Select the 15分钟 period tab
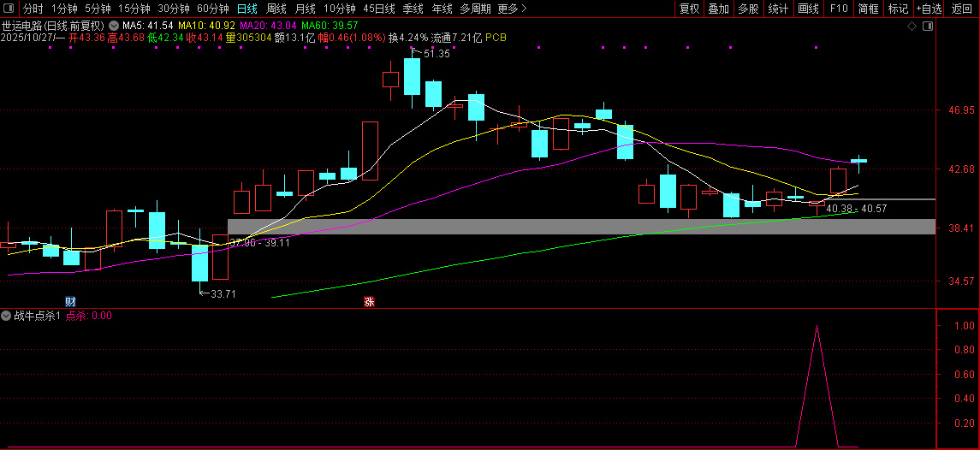The width and height of the screenshot is (980, 450). 134,9
